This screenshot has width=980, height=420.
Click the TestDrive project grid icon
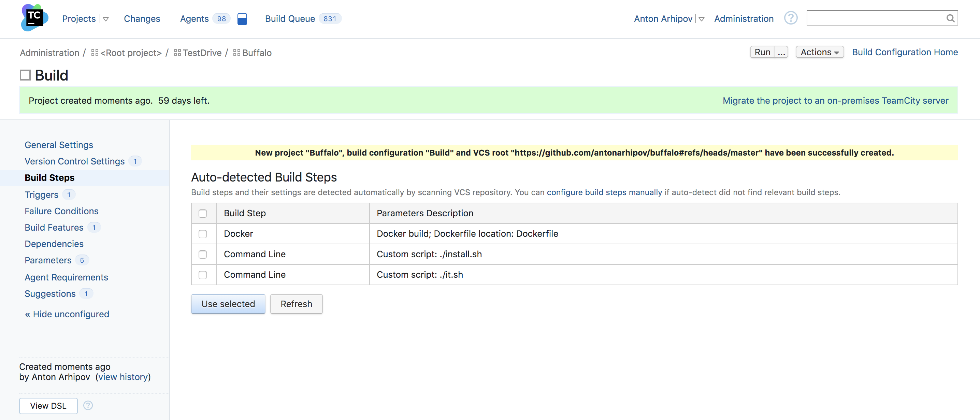coord(177,53)
